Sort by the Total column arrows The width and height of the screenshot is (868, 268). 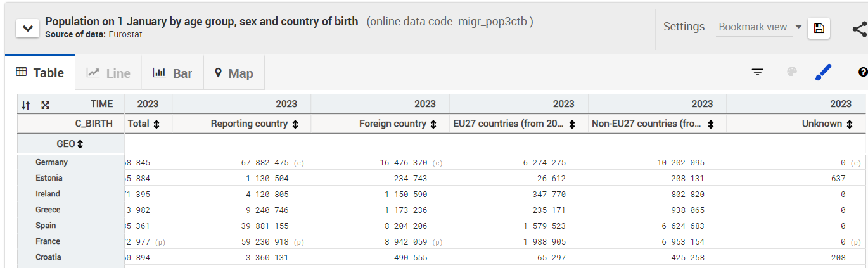[x=156, y=124]
